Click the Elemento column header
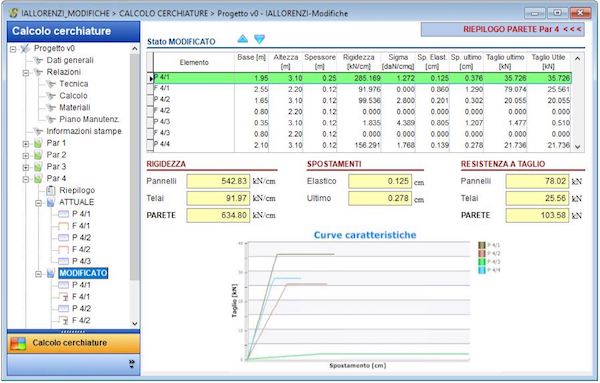The height and width of the screenshot is (383, 600). 194,62
